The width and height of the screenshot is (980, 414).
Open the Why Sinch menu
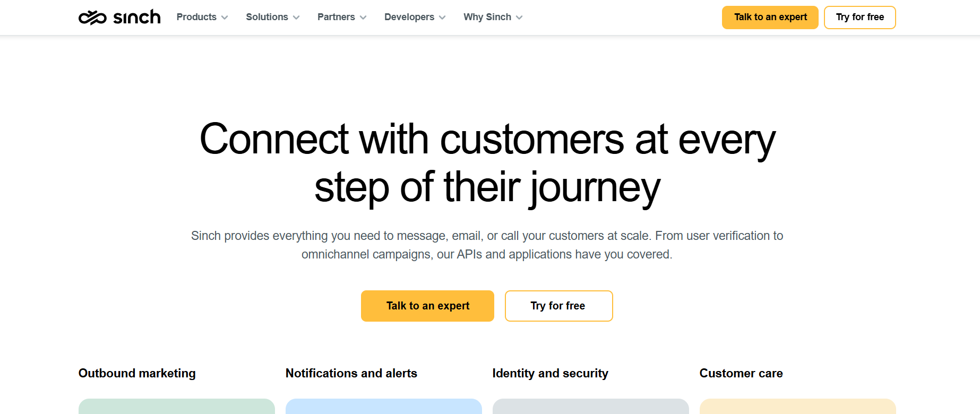[x=493, y=17]
